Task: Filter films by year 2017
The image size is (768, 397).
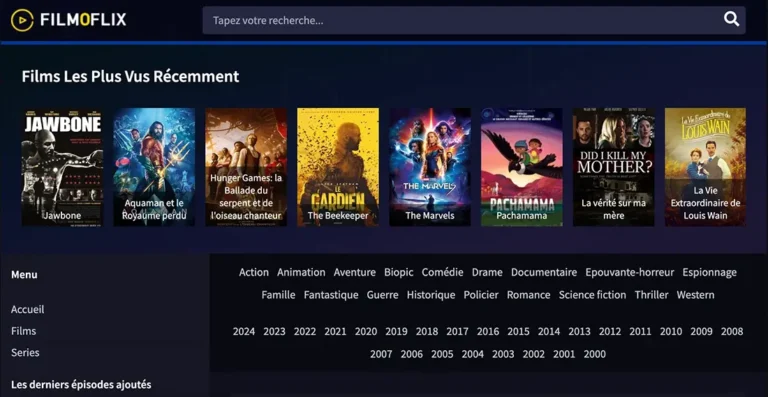Action: point(457,331)
